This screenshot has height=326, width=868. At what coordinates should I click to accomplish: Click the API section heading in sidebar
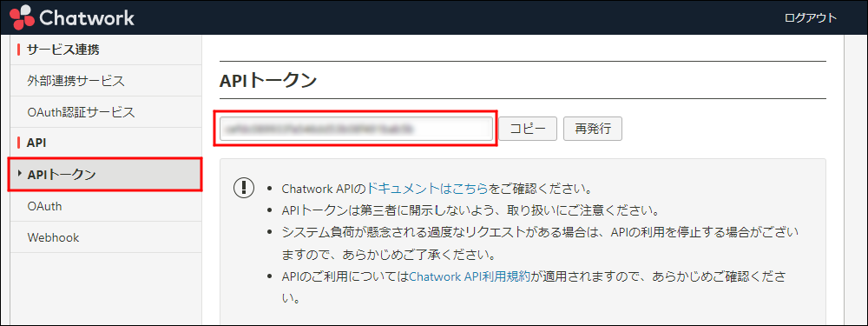pyautogui.click(x=36, y=143)
